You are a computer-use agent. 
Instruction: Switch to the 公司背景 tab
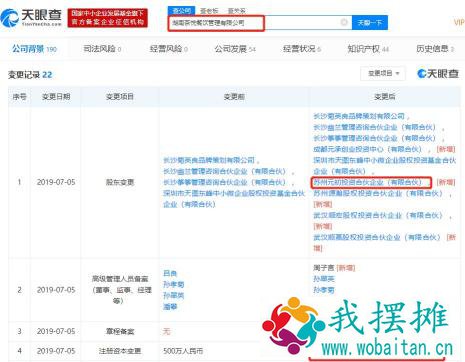tap(34, 49)
